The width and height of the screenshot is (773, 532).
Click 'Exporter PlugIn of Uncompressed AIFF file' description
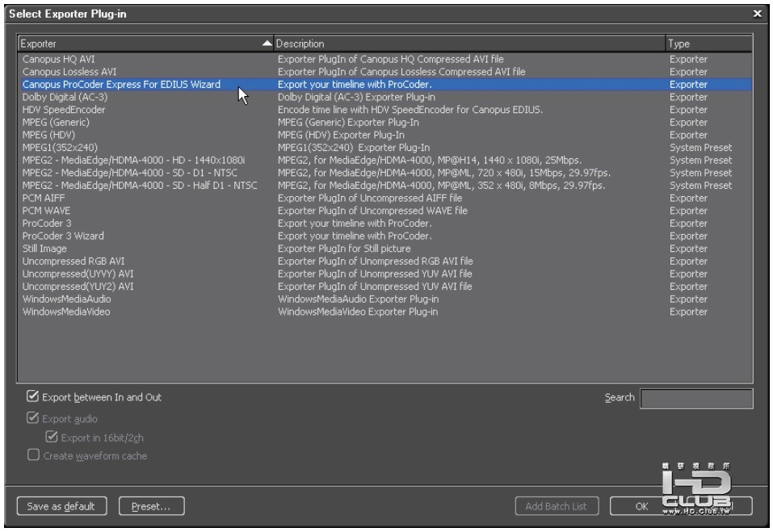point(370,198)
